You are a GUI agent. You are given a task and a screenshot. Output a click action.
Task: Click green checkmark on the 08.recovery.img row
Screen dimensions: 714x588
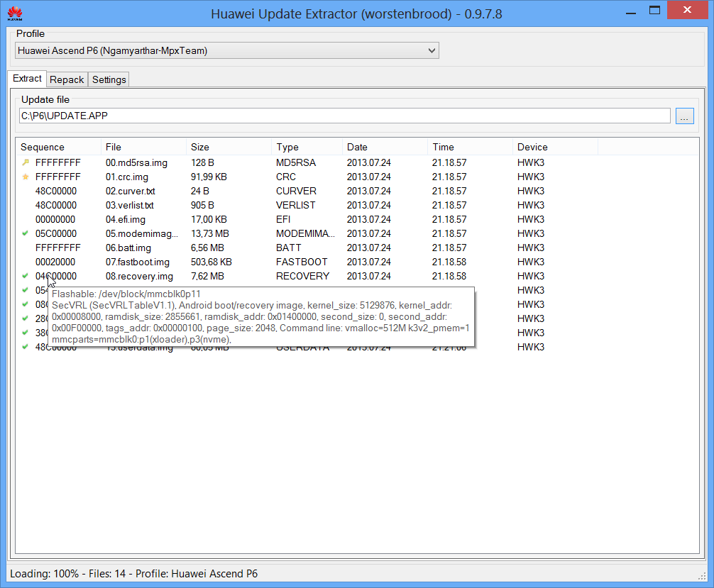26,276
